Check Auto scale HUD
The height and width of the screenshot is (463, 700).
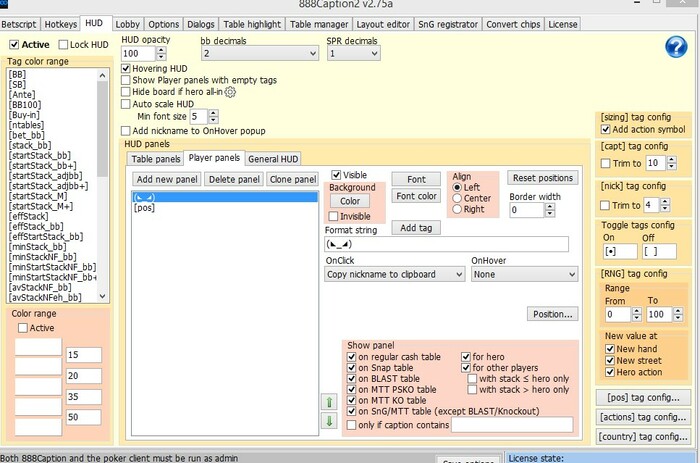pos(126,104)
